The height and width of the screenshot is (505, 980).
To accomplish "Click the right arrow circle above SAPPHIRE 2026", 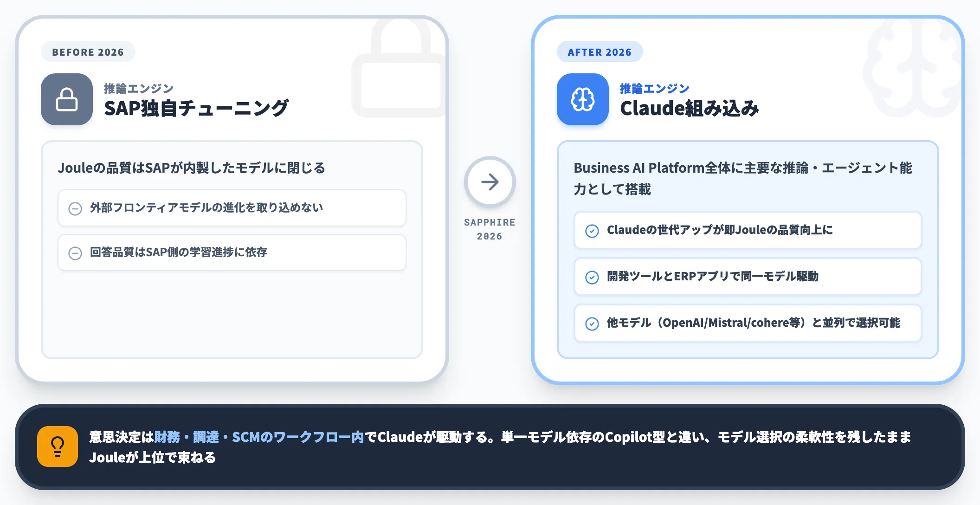I will (490, 182).
